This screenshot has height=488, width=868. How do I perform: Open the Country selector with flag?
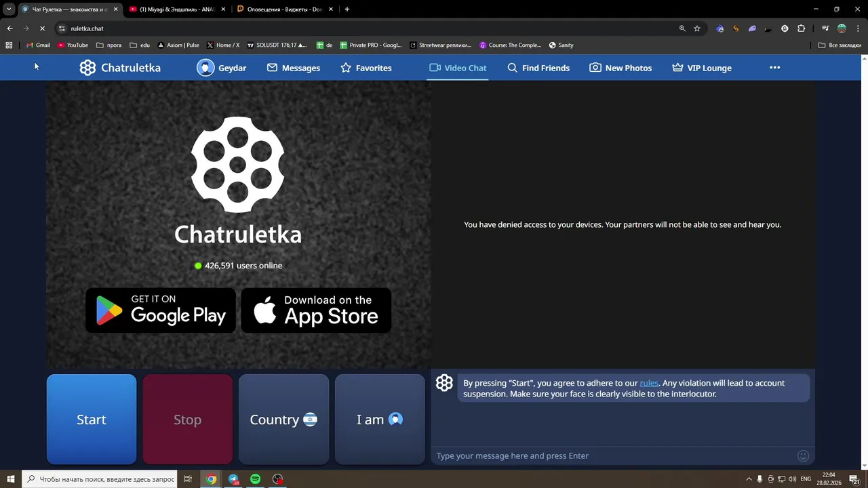pos(283,420)
